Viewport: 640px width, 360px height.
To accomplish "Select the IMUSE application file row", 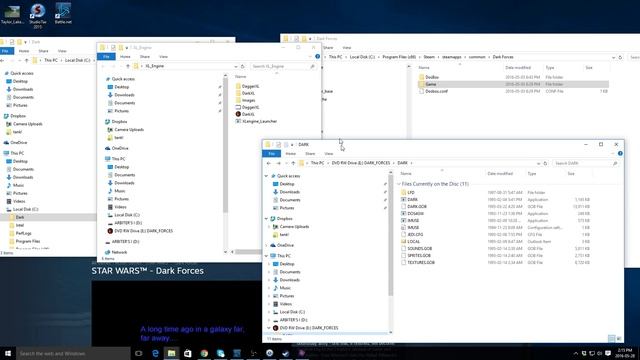I will (496, 220).
